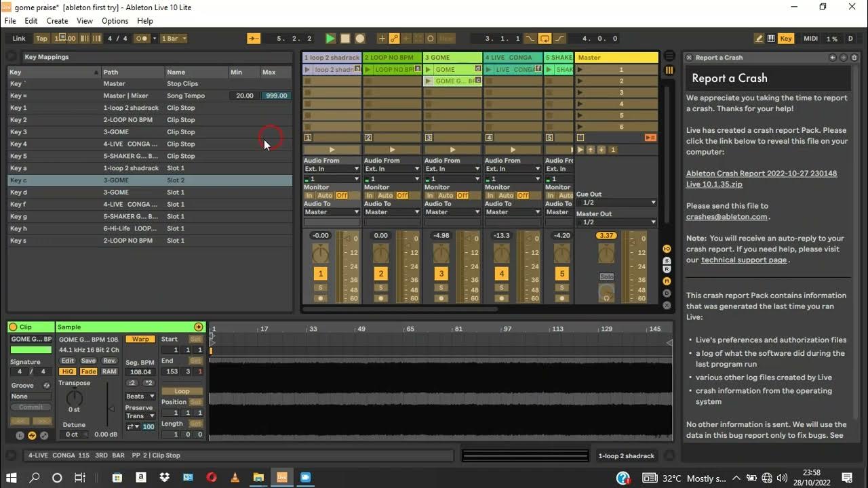Open File Explorer on the taskbar
868x488 pixels.
[258, 478]
